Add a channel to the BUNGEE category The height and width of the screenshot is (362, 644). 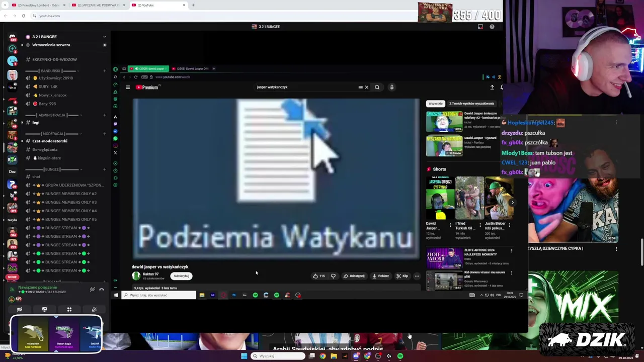coord(105,169)
